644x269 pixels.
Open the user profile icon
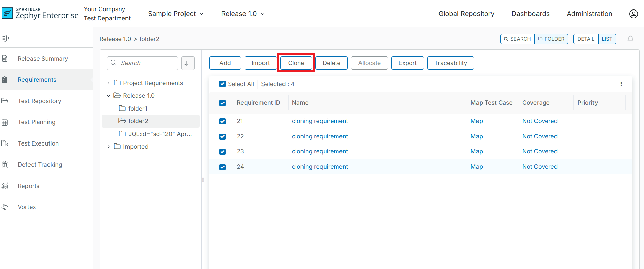(x=633, y=14)
